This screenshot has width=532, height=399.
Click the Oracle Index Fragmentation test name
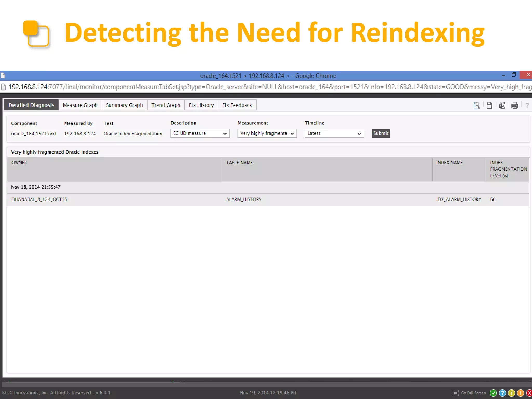(133, 134)
